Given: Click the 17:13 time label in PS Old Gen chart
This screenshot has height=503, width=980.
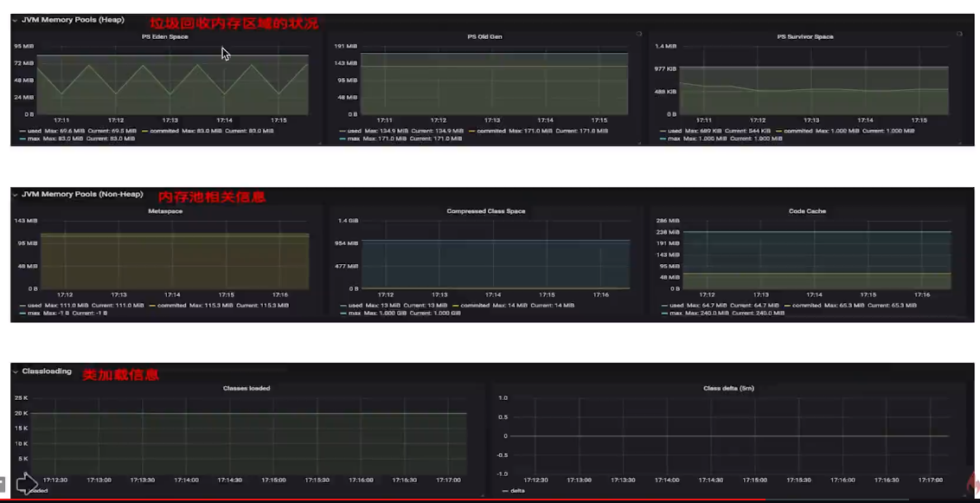Looking at the screenshot, I should [x=492, y=120].
